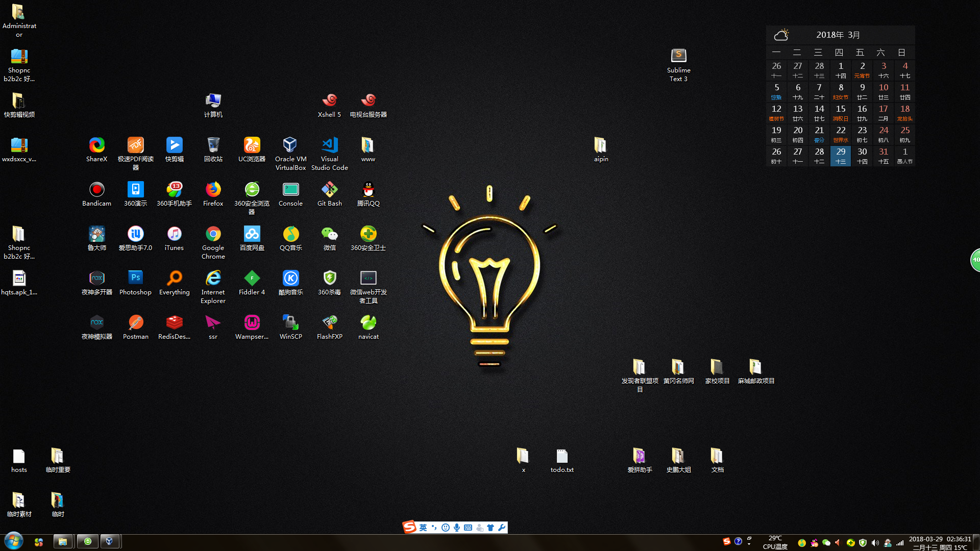Viewport: 980px width, 551px height.
Task: Open the Fiddler 4 icon
Action: pos(252,279)
